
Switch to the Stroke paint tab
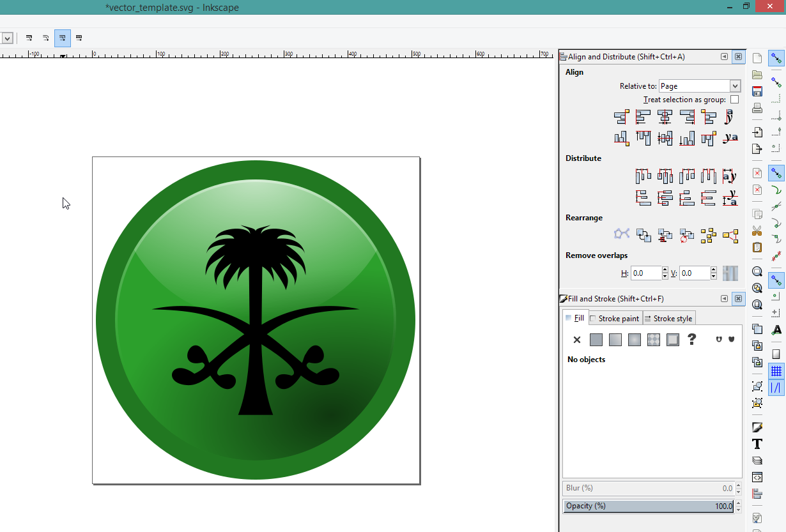[614, 318]
